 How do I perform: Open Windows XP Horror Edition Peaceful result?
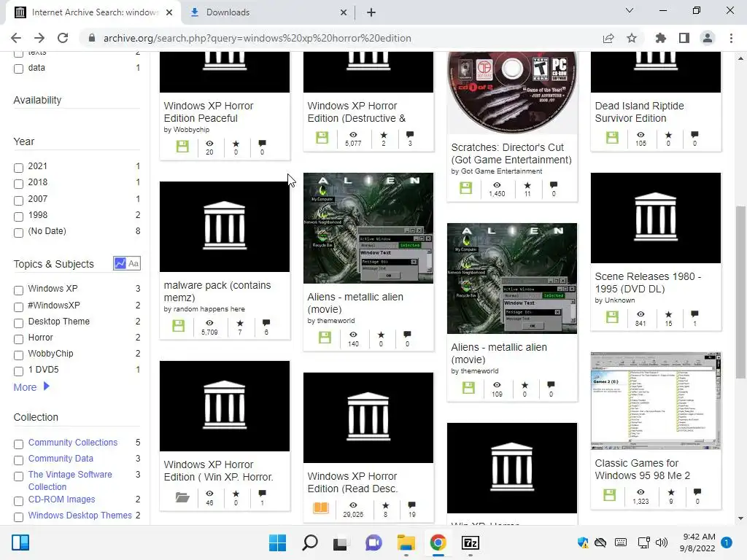(x=209, y=112)
